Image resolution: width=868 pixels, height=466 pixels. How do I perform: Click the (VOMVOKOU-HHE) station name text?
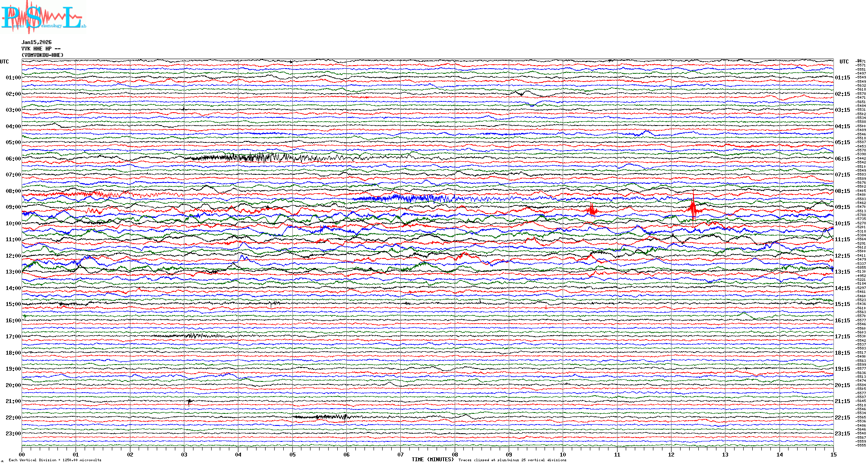tap(43, 55)
